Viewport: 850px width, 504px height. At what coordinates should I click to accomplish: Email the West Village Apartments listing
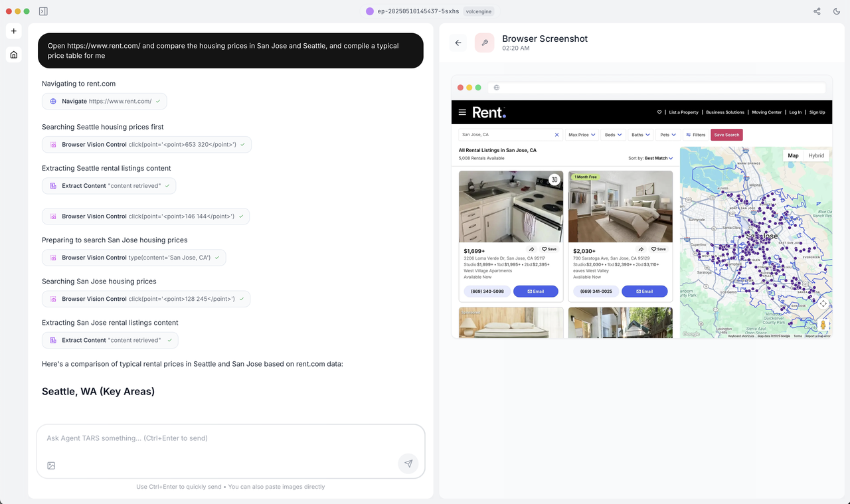pyautogui.click(x=536, y=292)
